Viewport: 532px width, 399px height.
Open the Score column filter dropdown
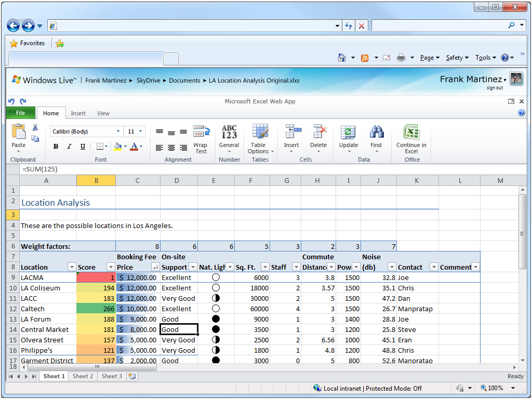(x=111, y=267)
